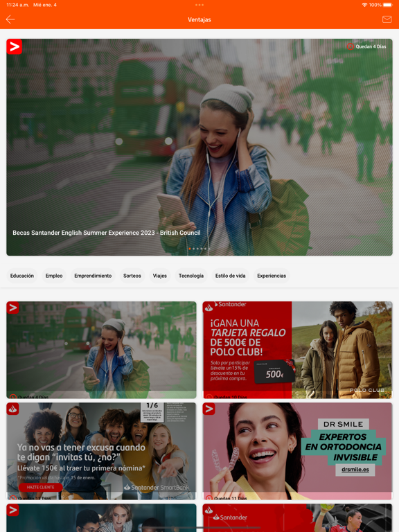Select the Viajes category
The width and height of the screenshot is (399, 532).
(x=160, y=276)
